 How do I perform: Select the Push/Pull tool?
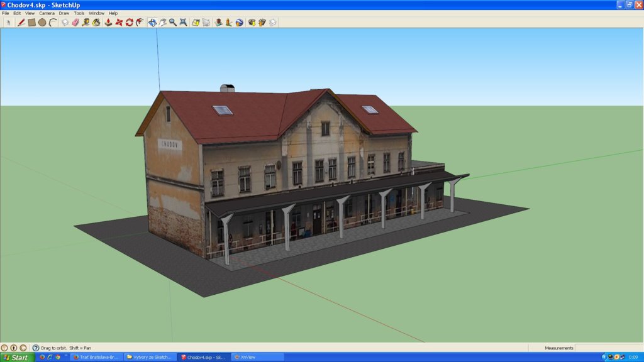tap(108, 22)
